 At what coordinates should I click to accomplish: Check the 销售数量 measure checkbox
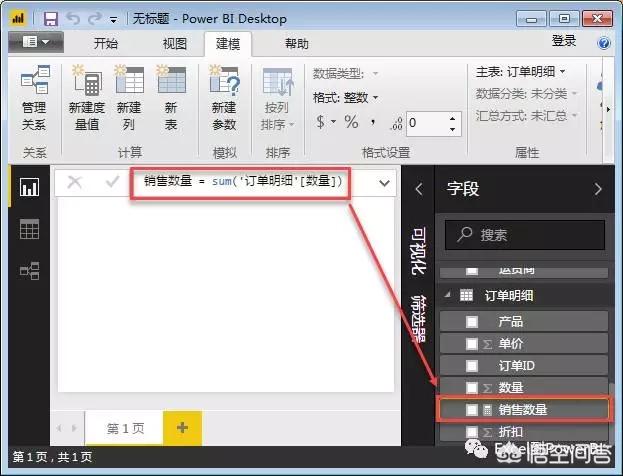click(472, 410)
